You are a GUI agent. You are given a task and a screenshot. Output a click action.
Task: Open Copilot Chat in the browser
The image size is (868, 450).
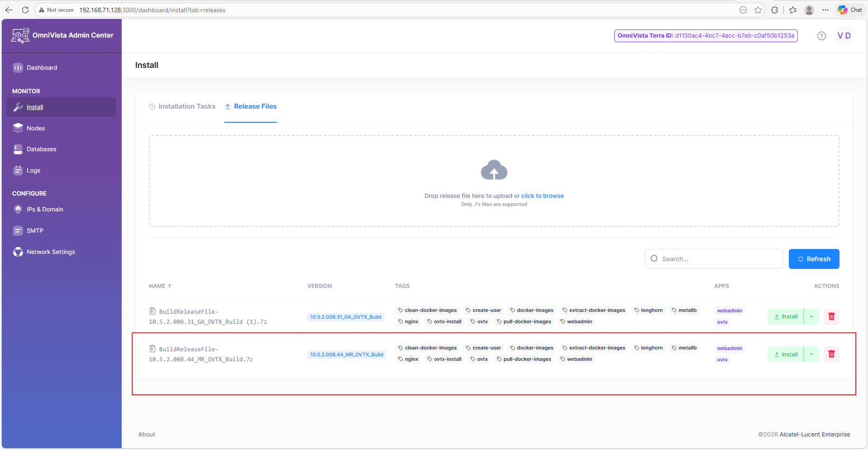850,10
